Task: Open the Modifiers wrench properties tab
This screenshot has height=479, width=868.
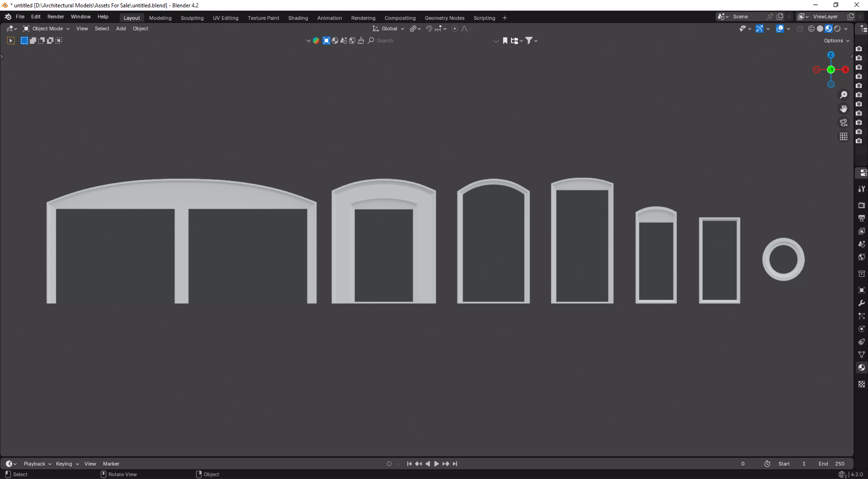Action: (861, 303)
